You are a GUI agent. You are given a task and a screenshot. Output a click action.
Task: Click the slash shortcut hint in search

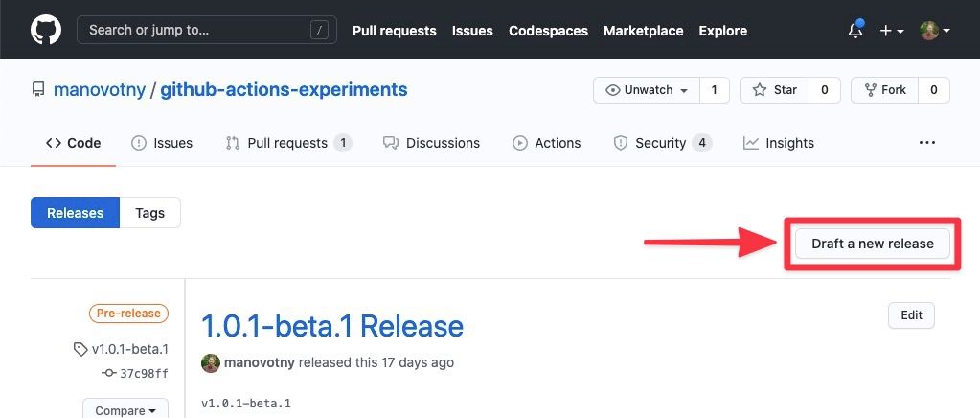point(319,30)
